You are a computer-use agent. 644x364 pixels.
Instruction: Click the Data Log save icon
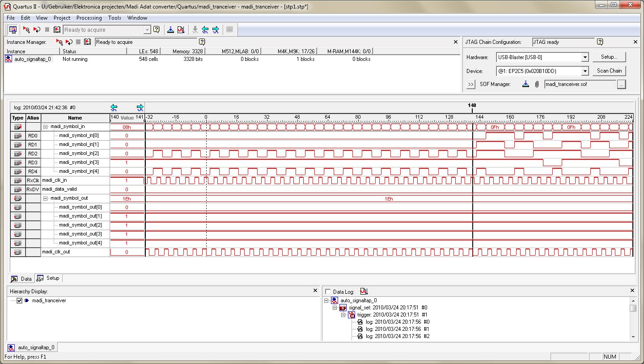[364, 291]
